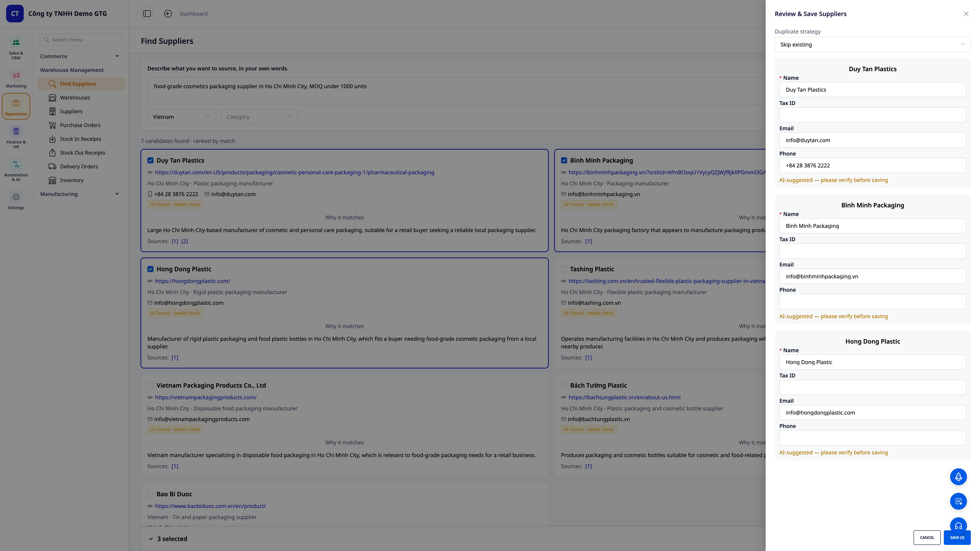Open the Vietnam country dropdown
The width and height of the screenshot is (980, 551).
coord(181,117)
